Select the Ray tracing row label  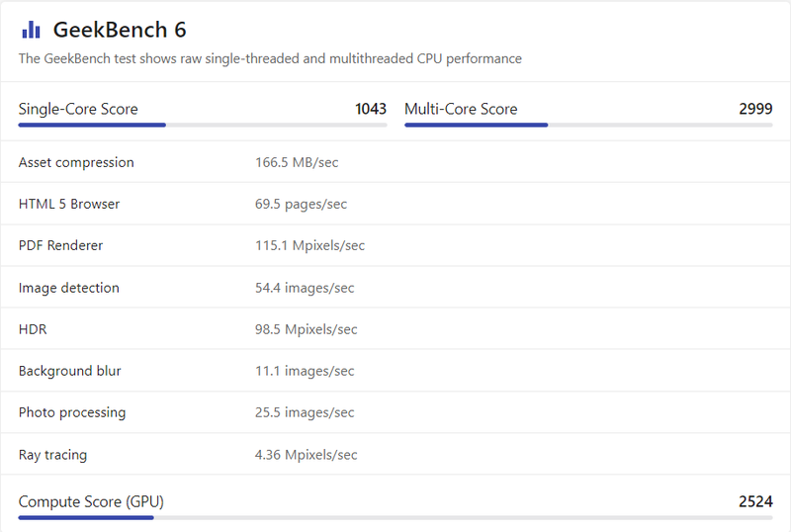pos(53,455)
